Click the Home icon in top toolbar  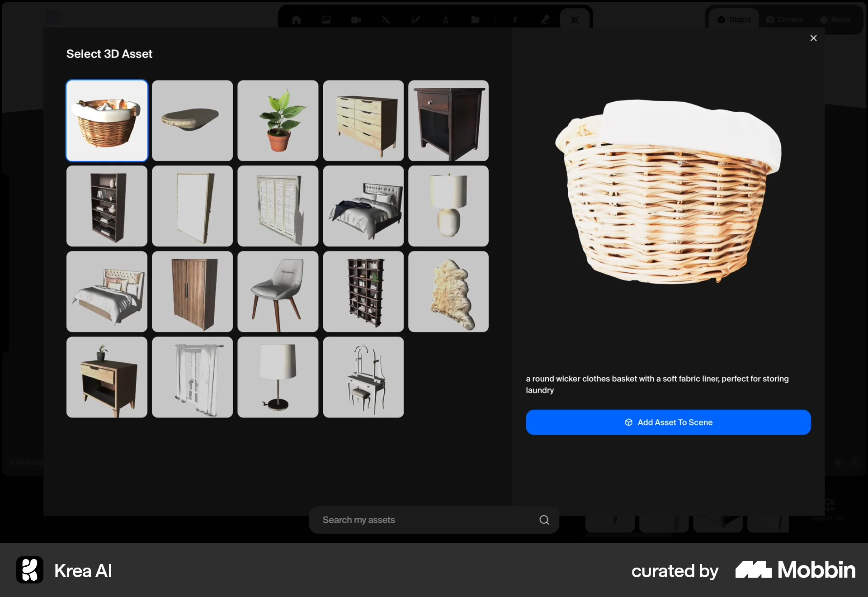[x=296, y=20]
